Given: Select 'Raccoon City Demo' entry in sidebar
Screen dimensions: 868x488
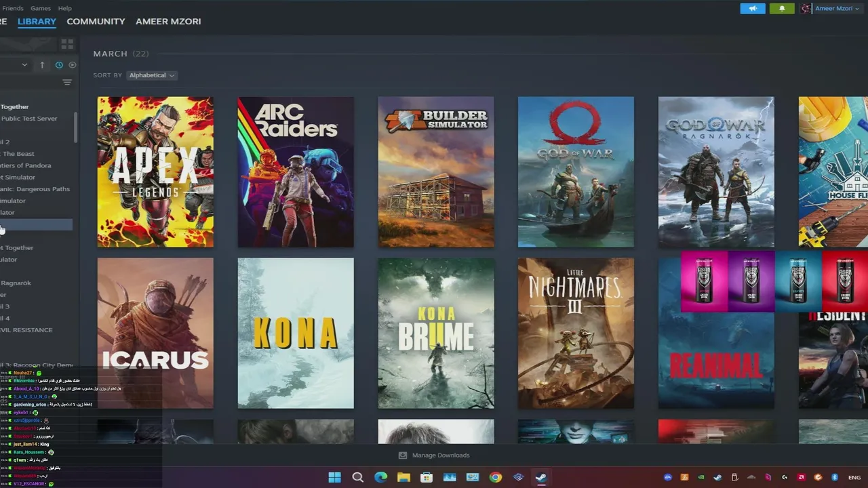Looking at the screenshot, I should pyautogui.click(x=36, y=365).
